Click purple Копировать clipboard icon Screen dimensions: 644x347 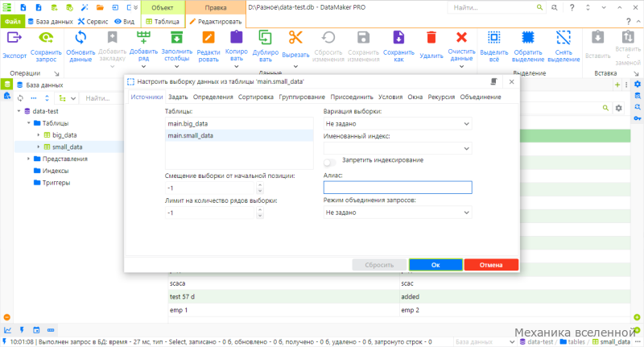236,38
